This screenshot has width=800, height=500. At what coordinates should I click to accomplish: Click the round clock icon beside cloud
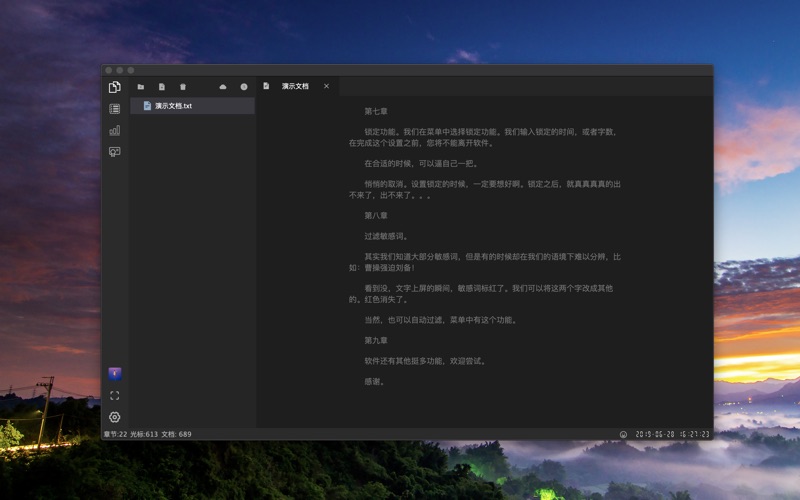pyautogui.click(x=244, y=87)
